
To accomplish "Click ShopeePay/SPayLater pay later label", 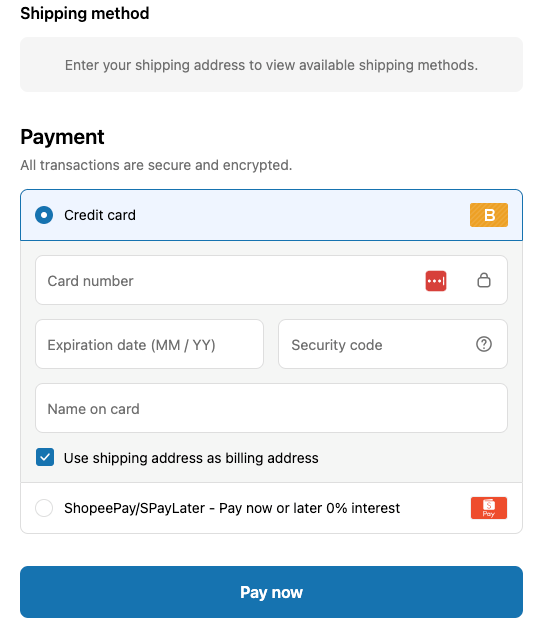I will click(232, 508).
